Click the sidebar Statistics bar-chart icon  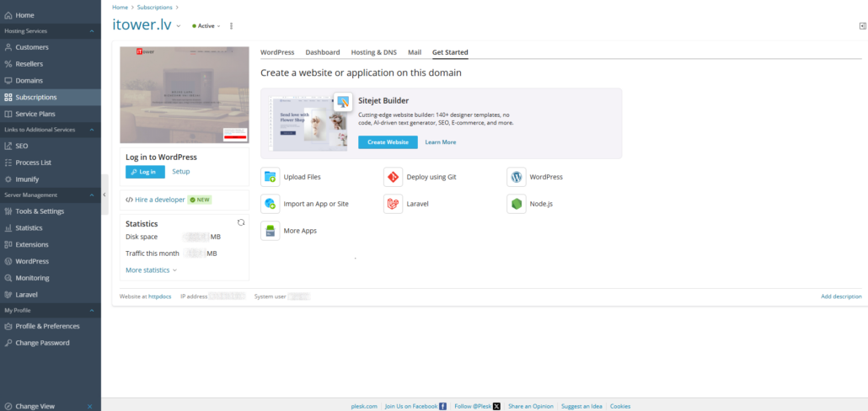(x=8, y=228)
